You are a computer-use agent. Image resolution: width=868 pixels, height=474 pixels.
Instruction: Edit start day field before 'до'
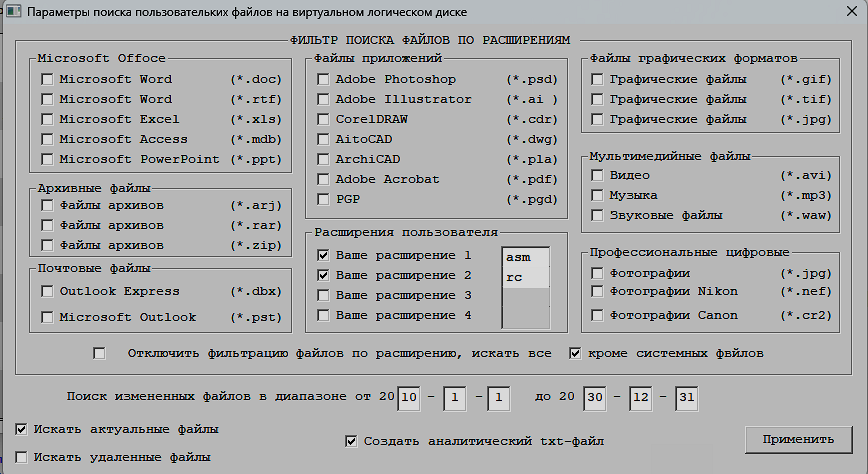499,398
